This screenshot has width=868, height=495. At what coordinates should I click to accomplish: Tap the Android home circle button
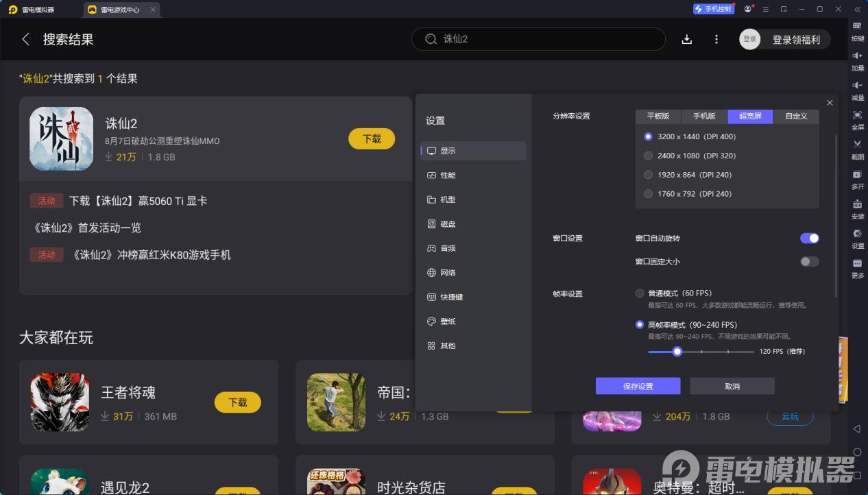point(857,452)
